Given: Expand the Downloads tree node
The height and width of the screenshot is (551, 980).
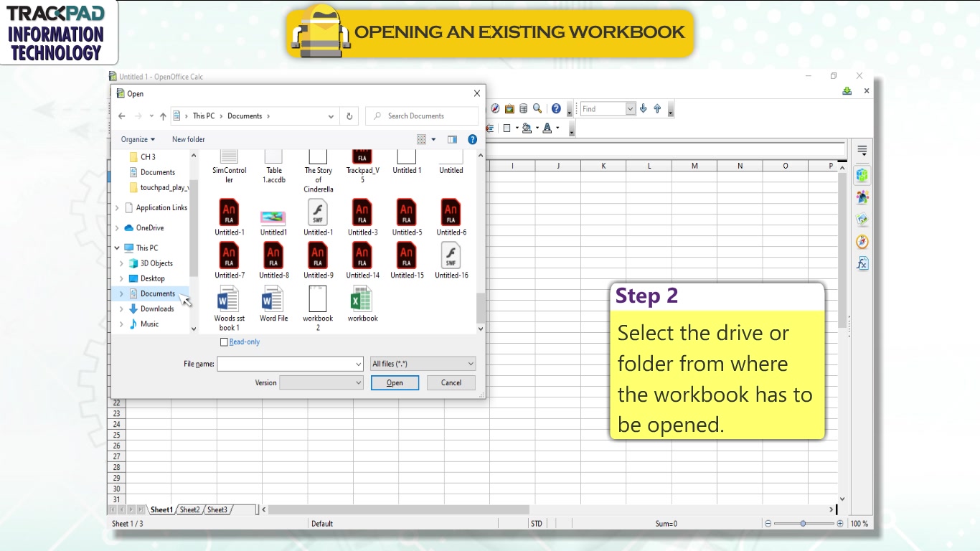Looking at the screenshot, I should click(121, 309).
